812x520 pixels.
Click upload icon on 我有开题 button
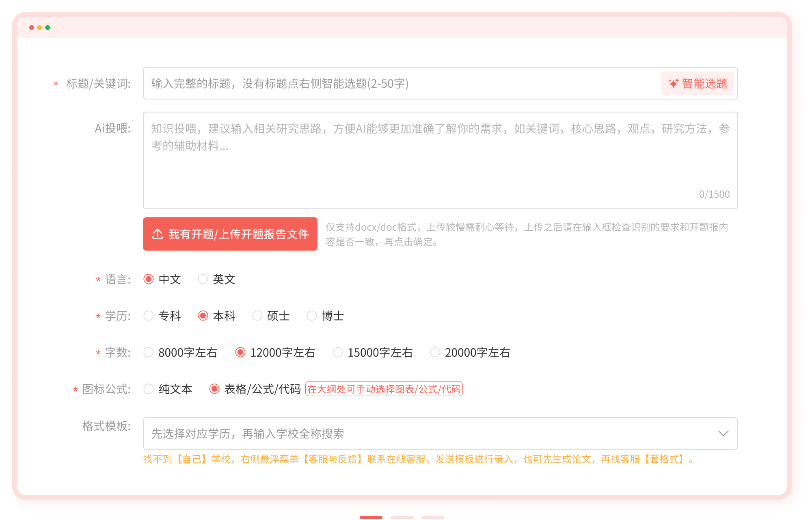pos(158,234)
